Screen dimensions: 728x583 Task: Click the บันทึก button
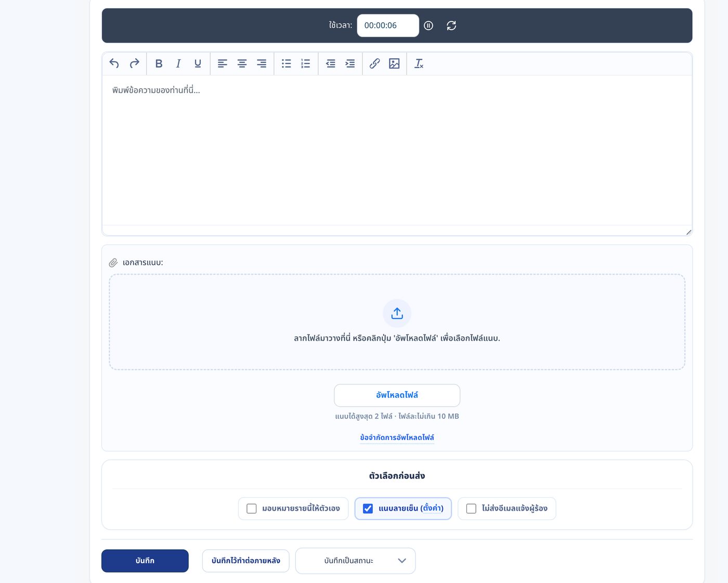click(x=145, y=561)
